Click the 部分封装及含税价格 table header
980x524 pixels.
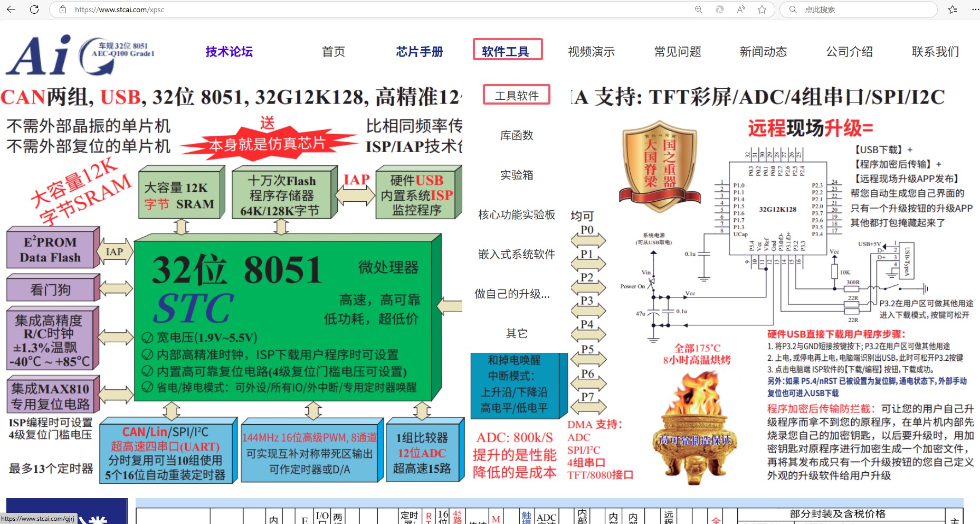click(x=838, y=513)
